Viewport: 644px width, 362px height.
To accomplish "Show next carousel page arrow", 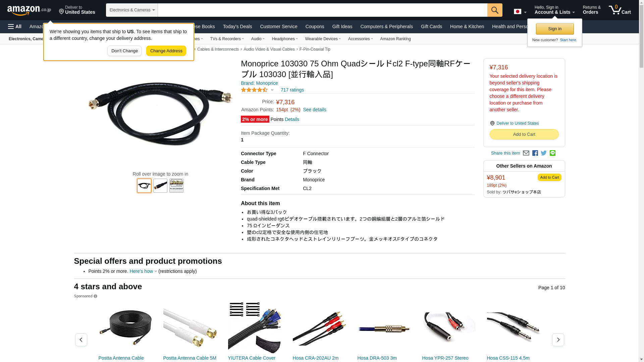I will point(558,340).
